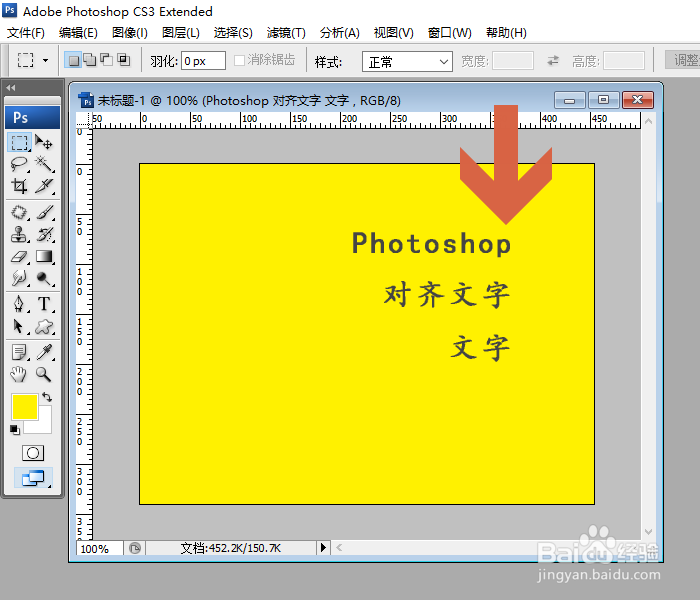
Task: Open the 帮助(H) menu
Action: 506,33
